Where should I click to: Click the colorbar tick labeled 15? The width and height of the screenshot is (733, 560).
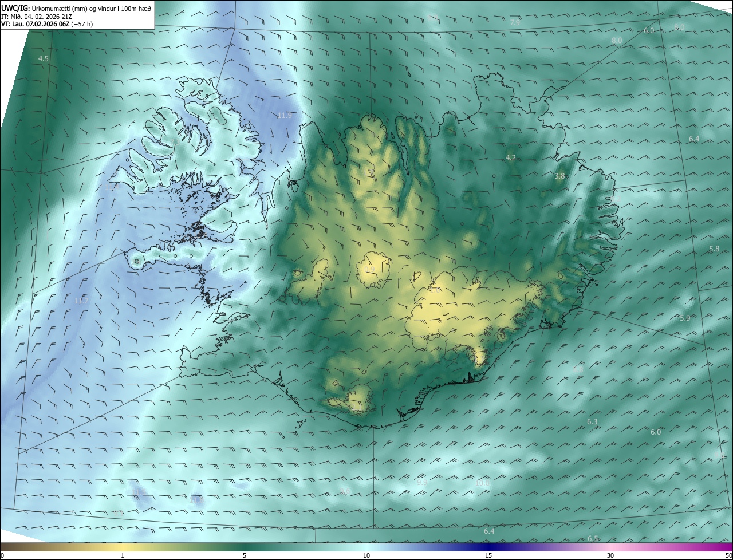pyautogui.click(x=488, y=555)
